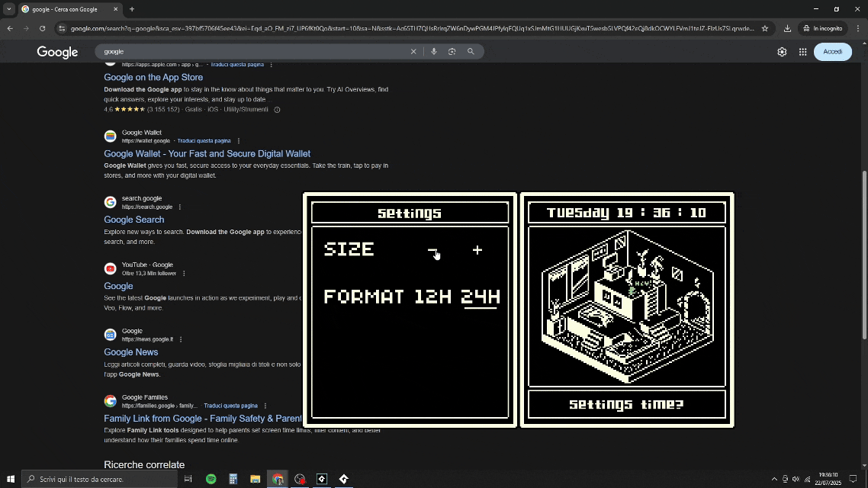Select the 12H time format
The height and width of the screenshot is (488, 868).
[433, 297]
